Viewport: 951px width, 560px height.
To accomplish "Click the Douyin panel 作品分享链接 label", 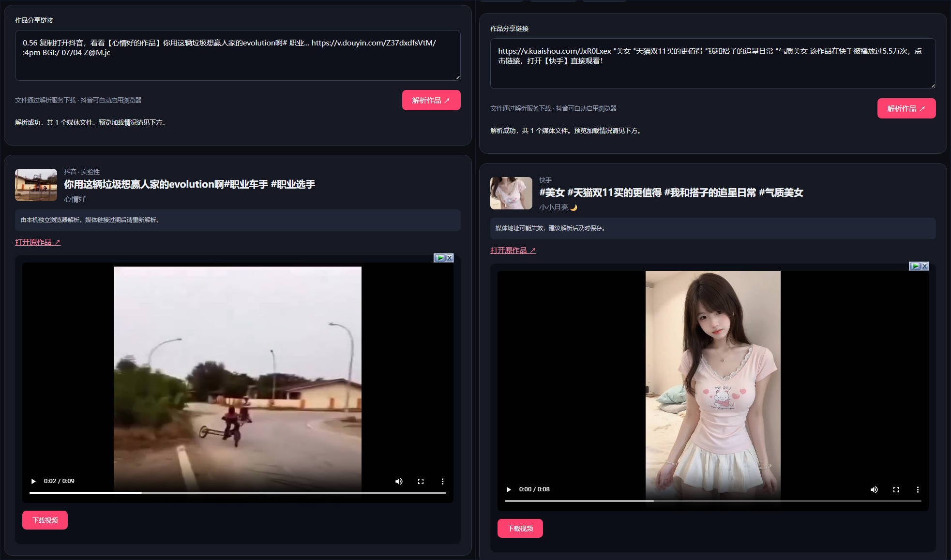I will point(34,20).
